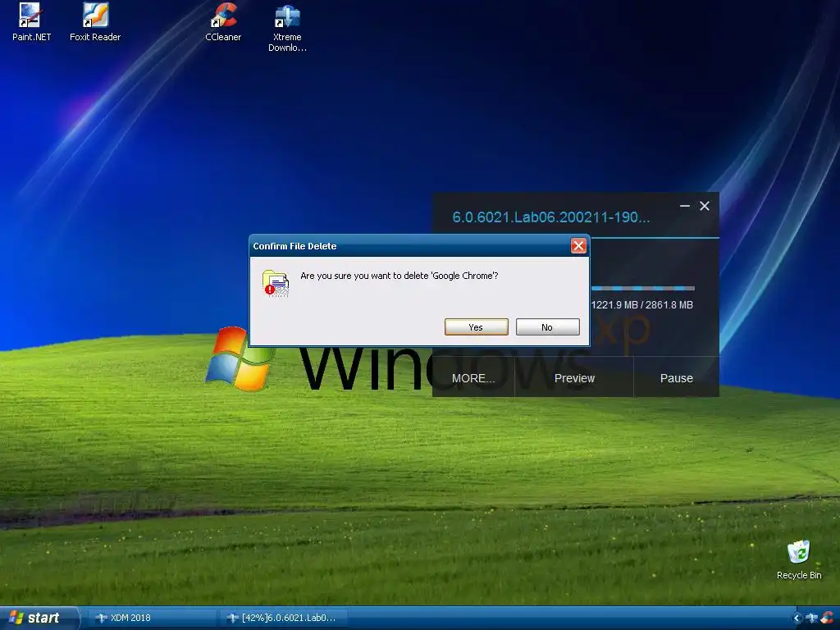The width and height of the screenshot is (840, 630).
Task: Click the download progress bar
Action: point(642,288)
